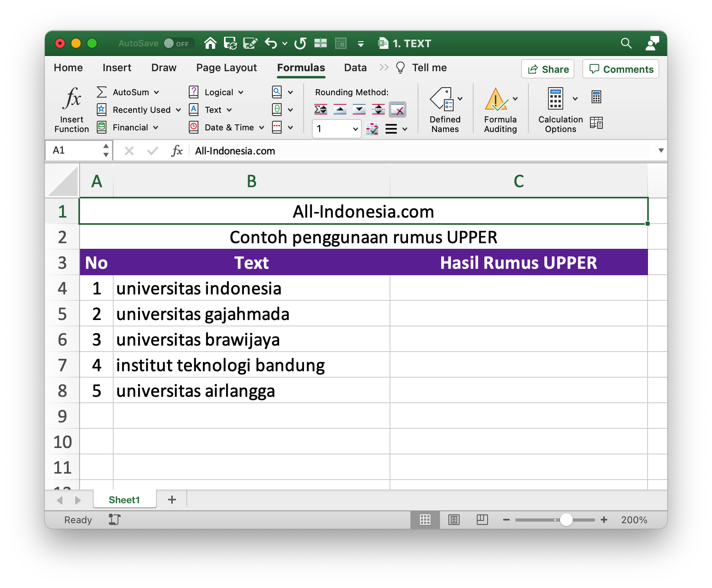Select cell containing universitas gajahmada
The width and height of the screenshot is (712, 588).
click(251, 314)
